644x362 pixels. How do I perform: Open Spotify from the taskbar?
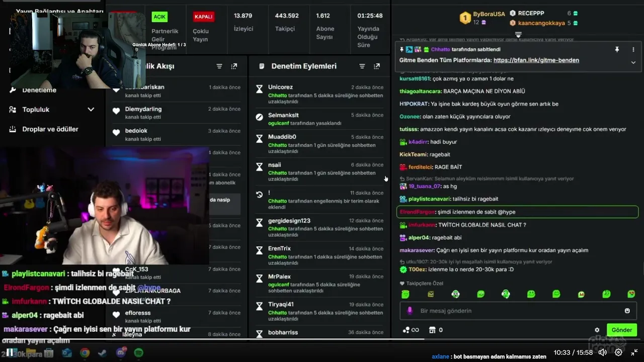(x=139, y=353)
